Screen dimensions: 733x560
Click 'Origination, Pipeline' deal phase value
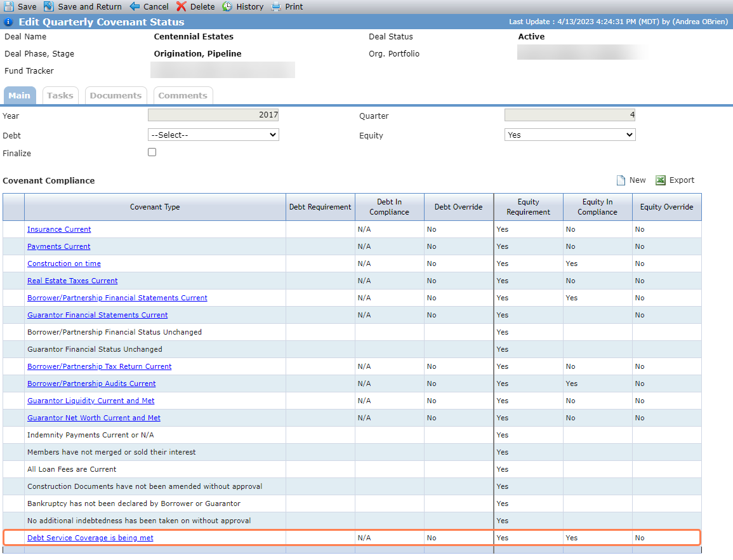point(198,54)
